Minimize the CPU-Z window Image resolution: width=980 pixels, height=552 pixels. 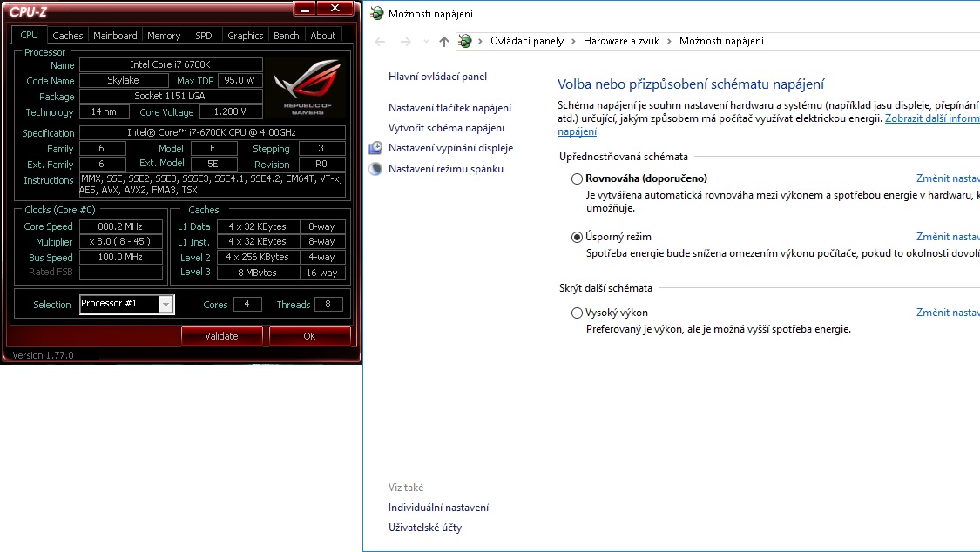coord(304,9)
